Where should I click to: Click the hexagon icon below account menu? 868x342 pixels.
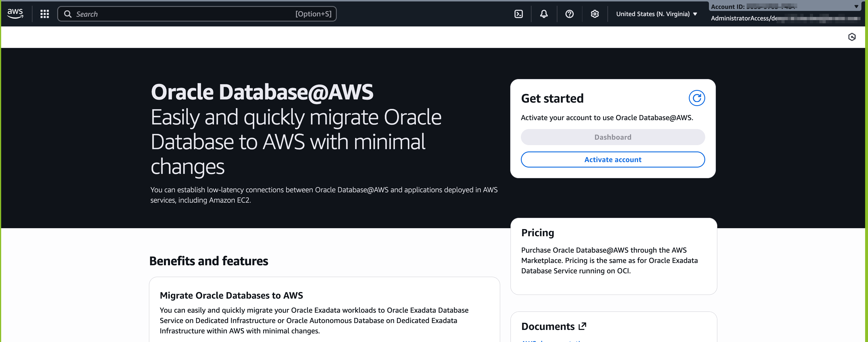[852, 37]
